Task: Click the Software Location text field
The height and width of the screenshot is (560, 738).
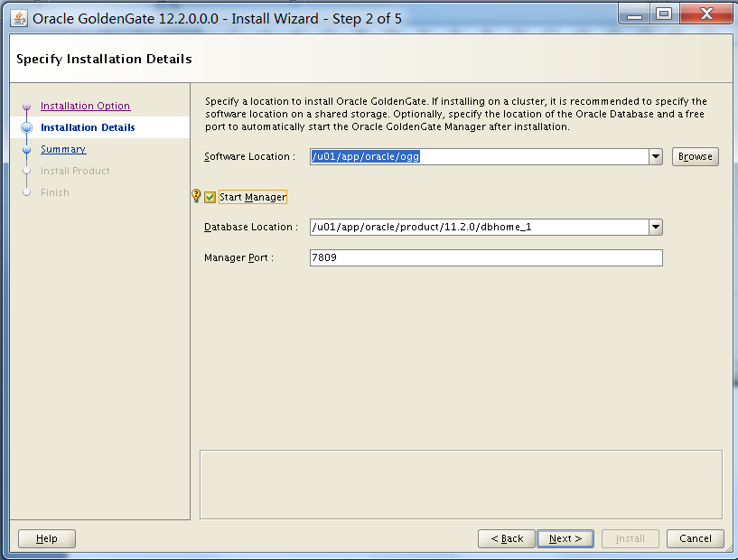Action: point(479,156)
